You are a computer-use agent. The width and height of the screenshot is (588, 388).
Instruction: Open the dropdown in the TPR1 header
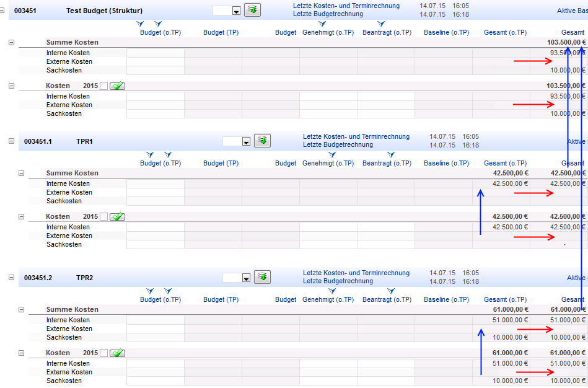[x=246, y=142]
